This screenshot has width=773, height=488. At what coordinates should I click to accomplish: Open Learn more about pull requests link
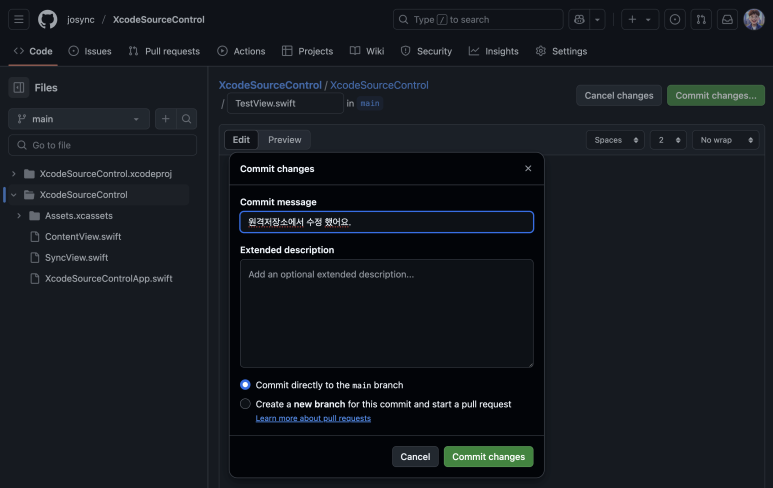click(313, 418)
